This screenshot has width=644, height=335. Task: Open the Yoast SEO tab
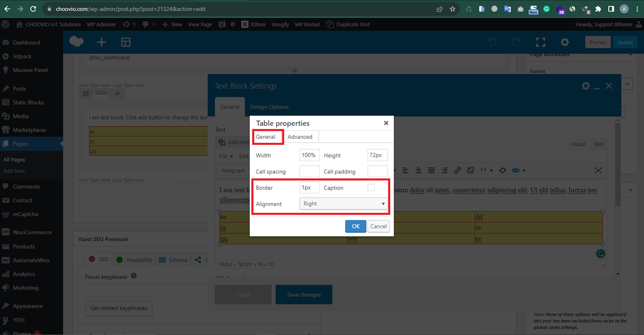point(99,260)
